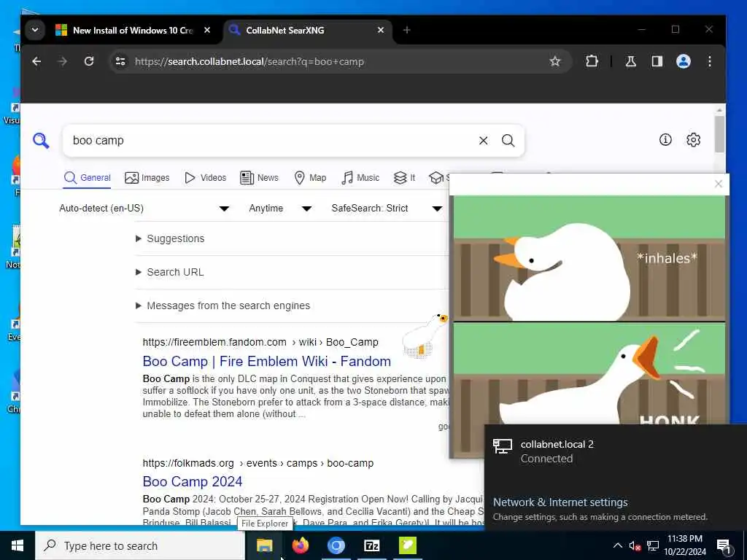The height and width of the screenshot is (560, 747).
Task: Open Network & Internet settings link
Action: pyautogui.click(x=560, y=502)
